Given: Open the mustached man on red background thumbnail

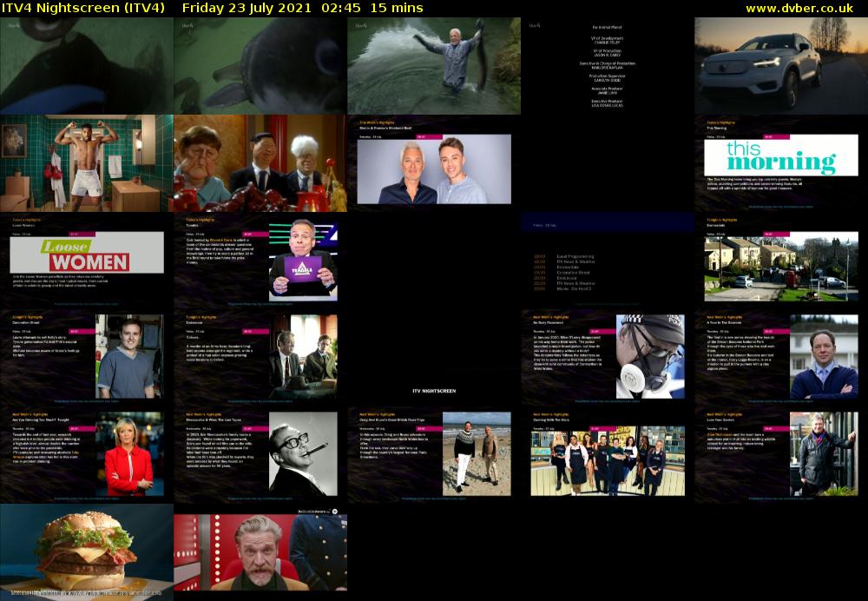Looking at the screenshot, I should click(260, 552).
